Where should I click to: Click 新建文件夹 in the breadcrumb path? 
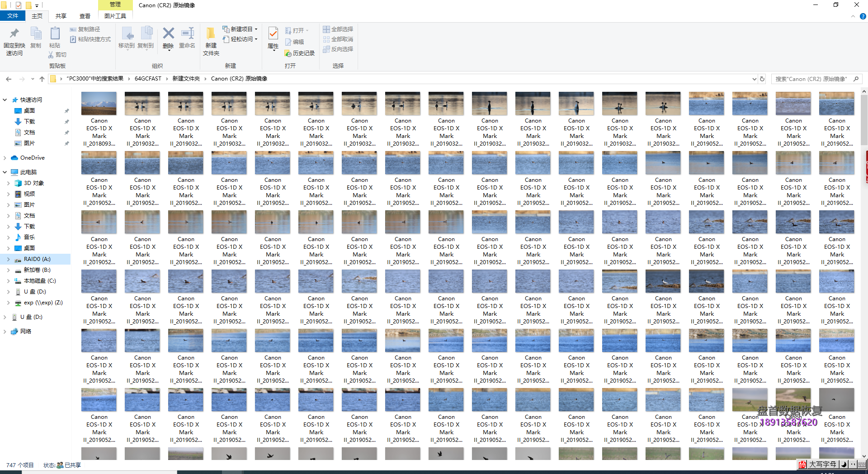pyautogui.click(x=186, y=79)
